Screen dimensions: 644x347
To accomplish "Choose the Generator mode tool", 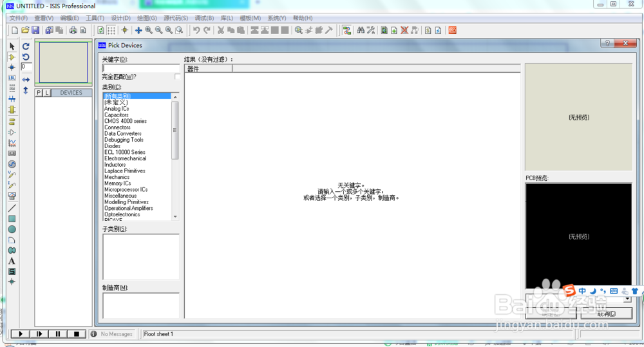I will click(x=12, y=164).
